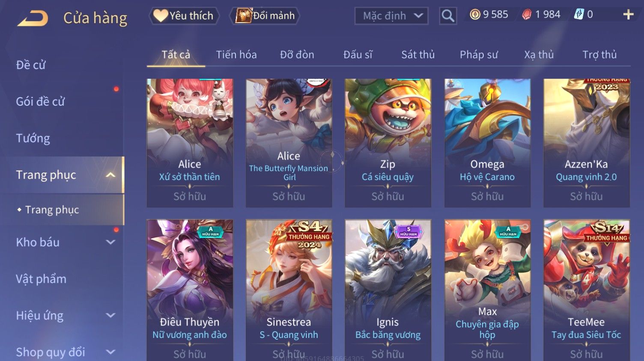Collapse the Trang phục sidebar section
The height and width of the screenshot is (361, 644).
tap(110, 175)
